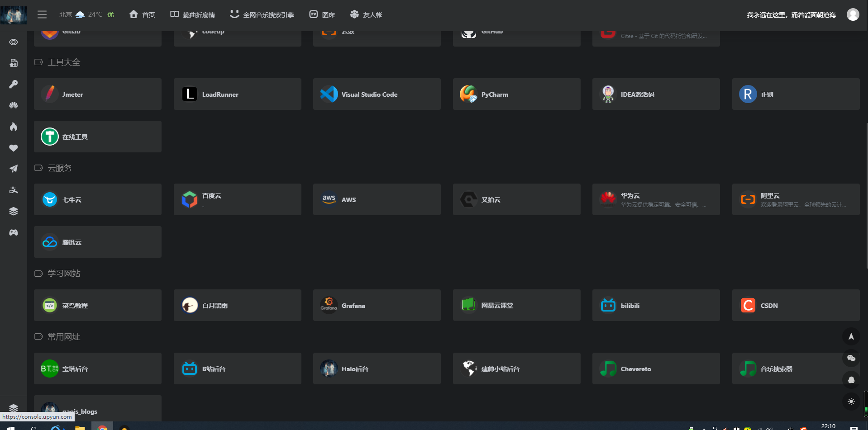Open the Chevereto card
The height and width of the screenshot is (430, 868).
pyautogui.click(x=656, y=369)
